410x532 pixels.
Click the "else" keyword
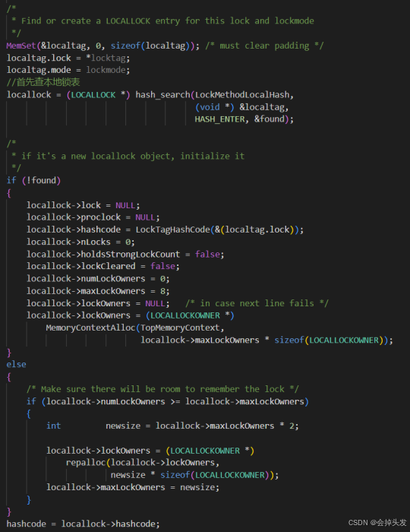[16, 364]
